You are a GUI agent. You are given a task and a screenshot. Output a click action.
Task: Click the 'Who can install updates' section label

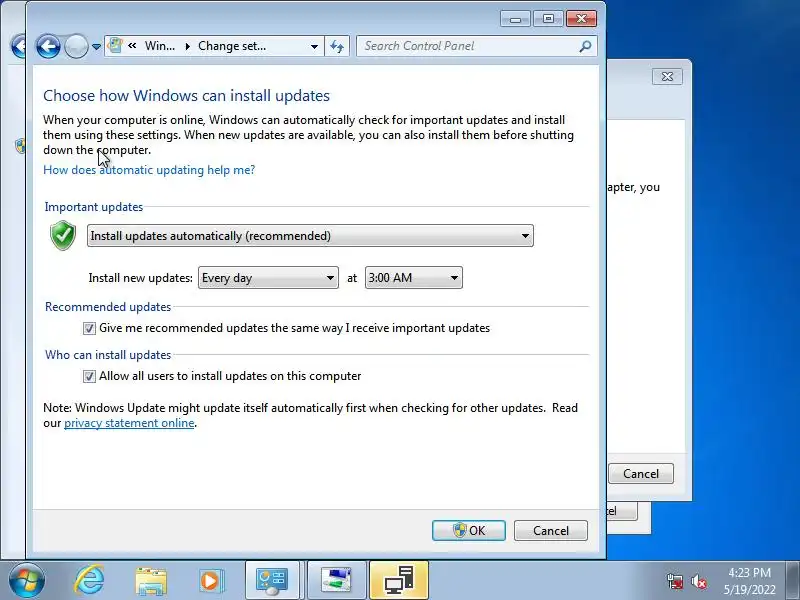pos(108,355)
